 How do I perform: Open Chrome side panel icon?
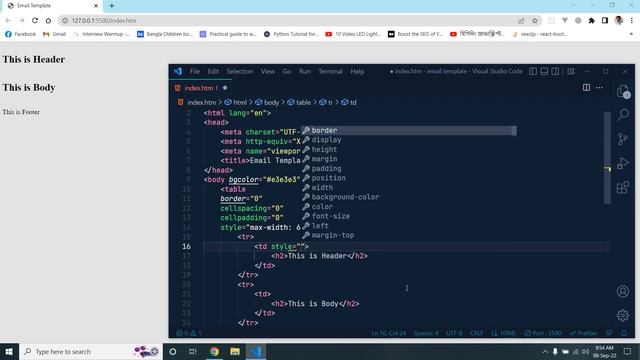605,20
